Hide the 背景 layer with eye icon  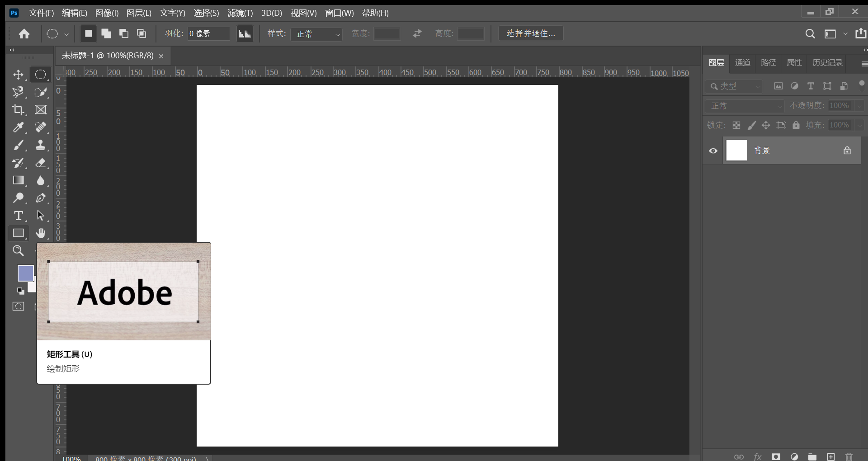tap(713, 151)
